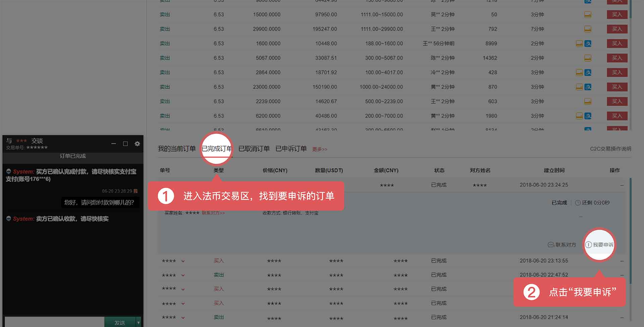Expand order created 2018-06-20 22:47:52
Viewport: 644px width, 327px height.
(183, 275)
